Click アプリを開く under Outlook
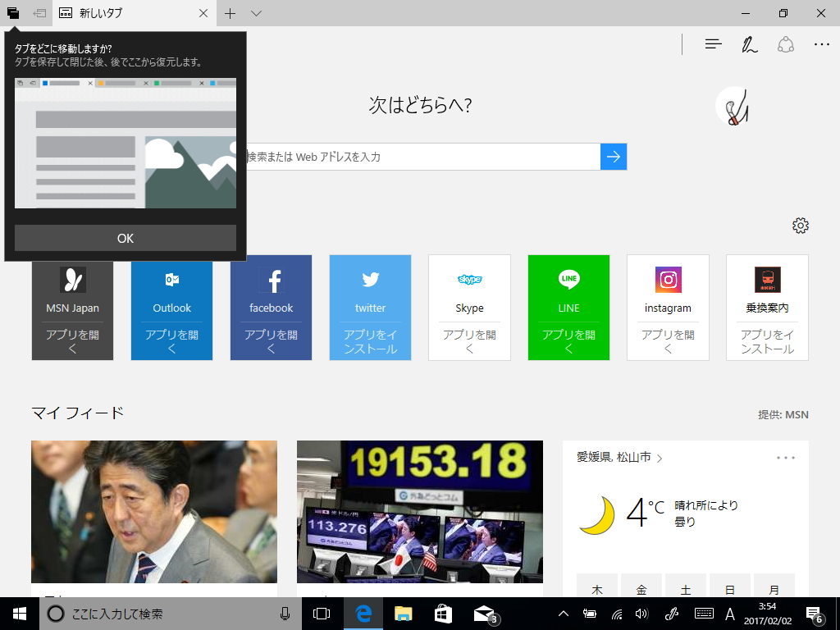This screenshot has width=840, height=630. tap(172, 341)
